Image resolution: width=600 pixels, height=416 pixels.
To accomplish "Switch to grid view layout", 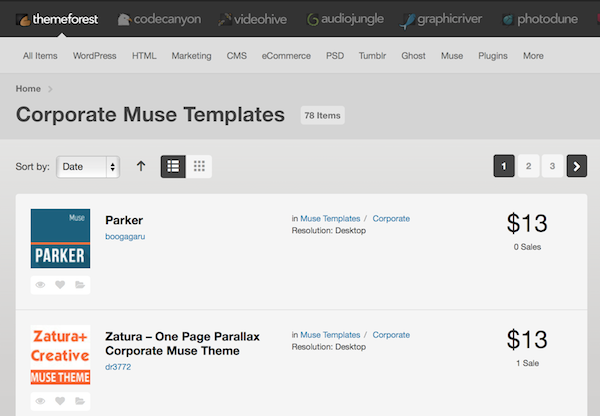I will pos(199,166).
